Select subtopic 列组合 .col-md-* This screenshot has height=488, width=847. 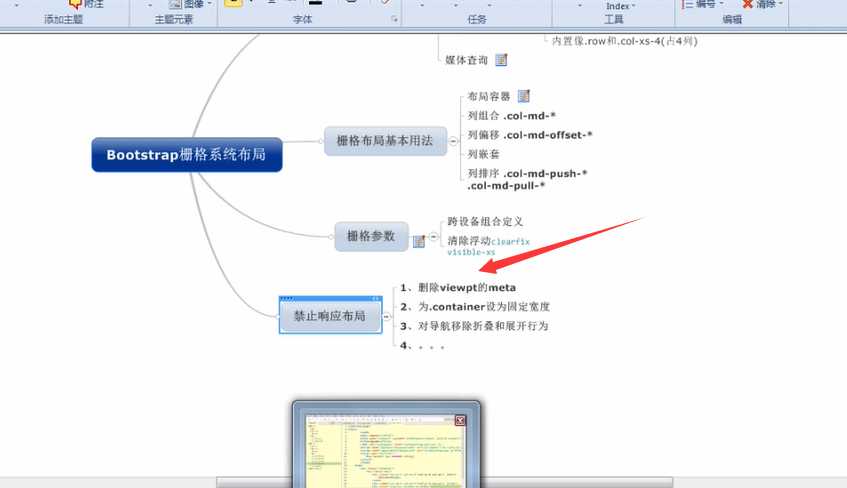pos(512,116)
